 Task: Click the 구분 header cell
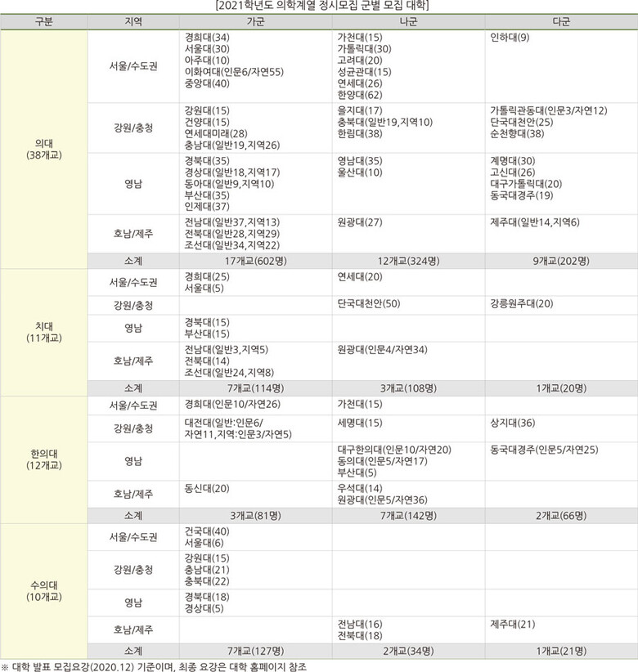[43, 22]
